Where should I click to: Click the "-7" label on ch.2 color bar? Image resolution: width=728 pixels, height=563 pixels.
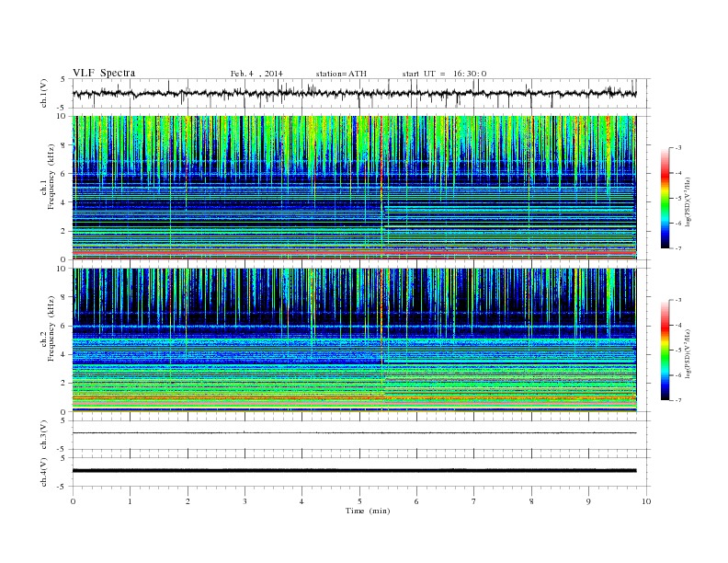point(677,400)
